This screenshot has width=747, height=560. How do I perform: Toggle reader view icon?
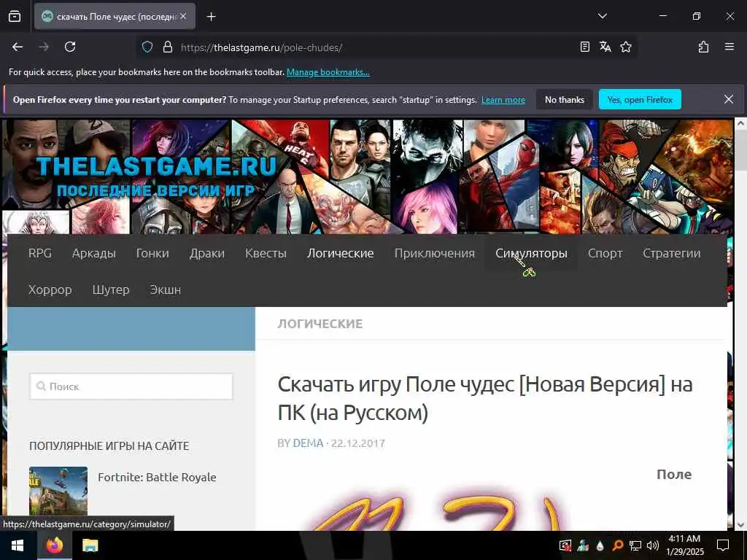[x=584, y=47]
